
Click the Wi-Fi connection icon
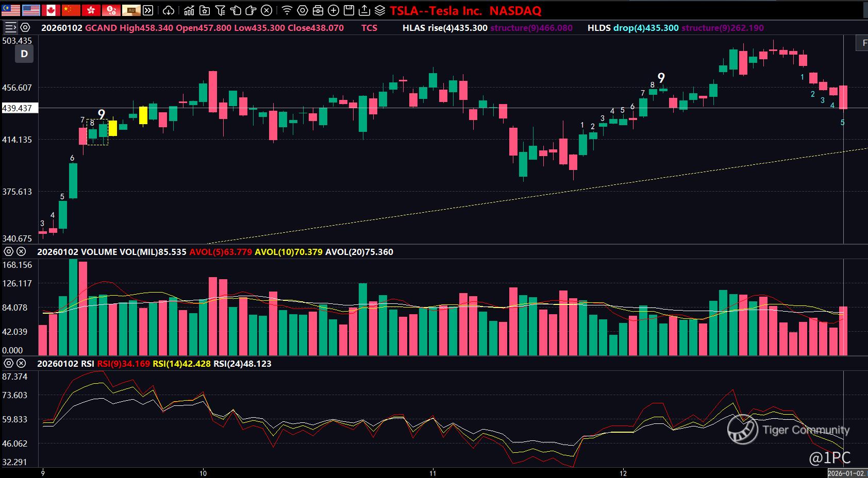pyautogui.click(x=287, y=10)
